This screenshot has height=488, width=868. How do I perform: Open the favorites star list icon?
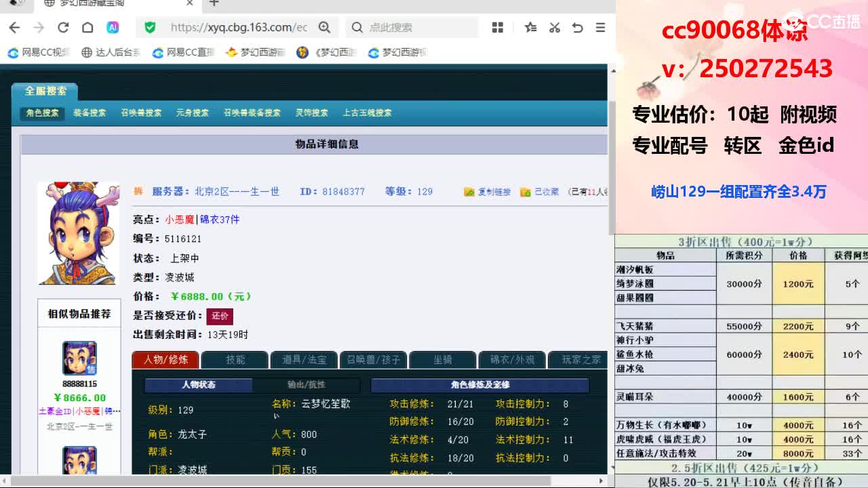pos(530,28)
